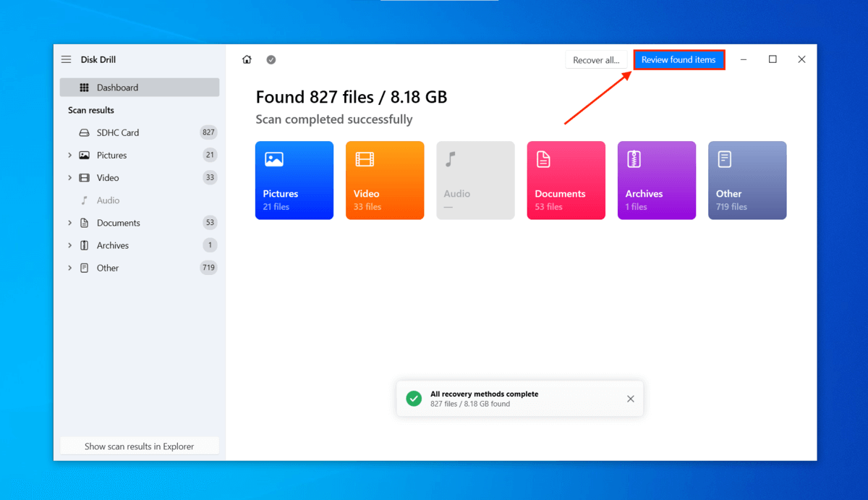Viewport: 868px width, 500px height.
Task: Click the 33 count badge for Video
Action: tap(210, 177)
